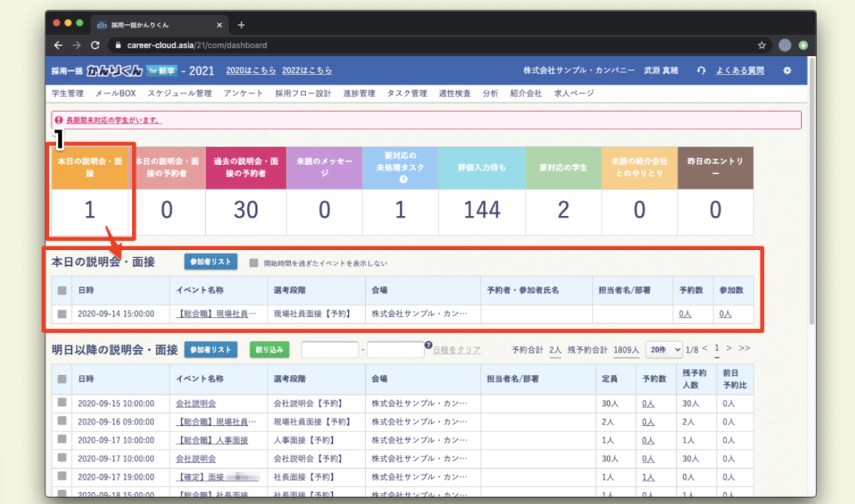
Task: Open the settings gear icon in header
Action: (787, 70)
